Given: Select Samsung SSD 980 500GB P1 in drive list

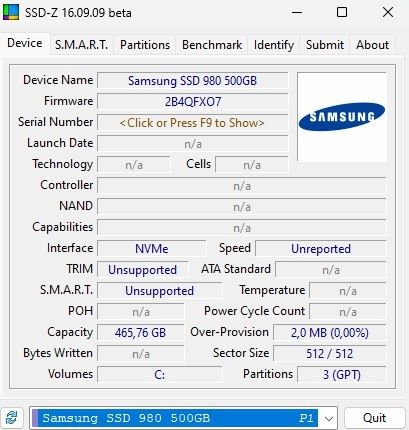Looking at the screenshot, I should point(175,418).
